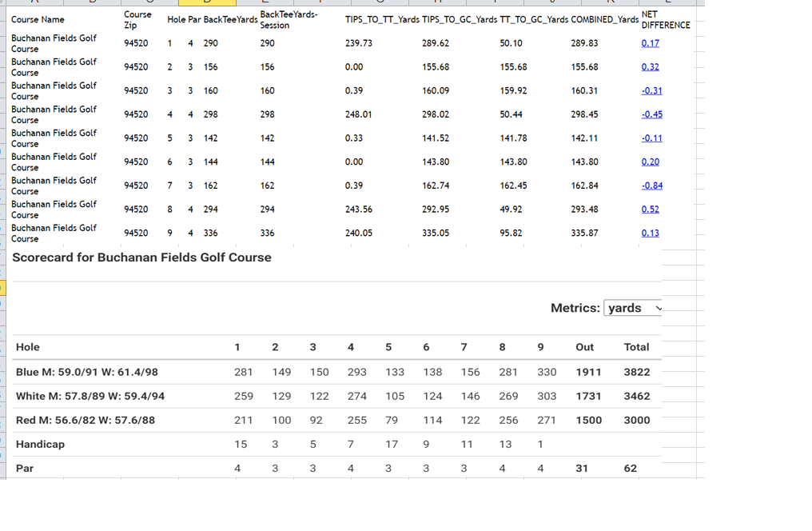The image size is (812, 531).
Task: Click the 0.52 net difference link
Action: click(650, 210)
